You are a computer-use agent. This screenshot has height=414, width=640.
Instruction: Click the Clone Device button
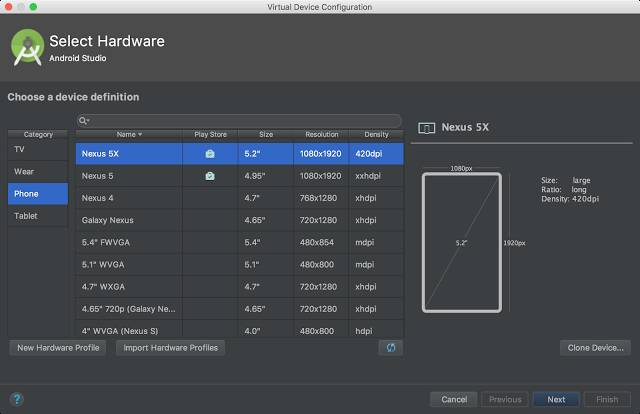click(595, 348)
